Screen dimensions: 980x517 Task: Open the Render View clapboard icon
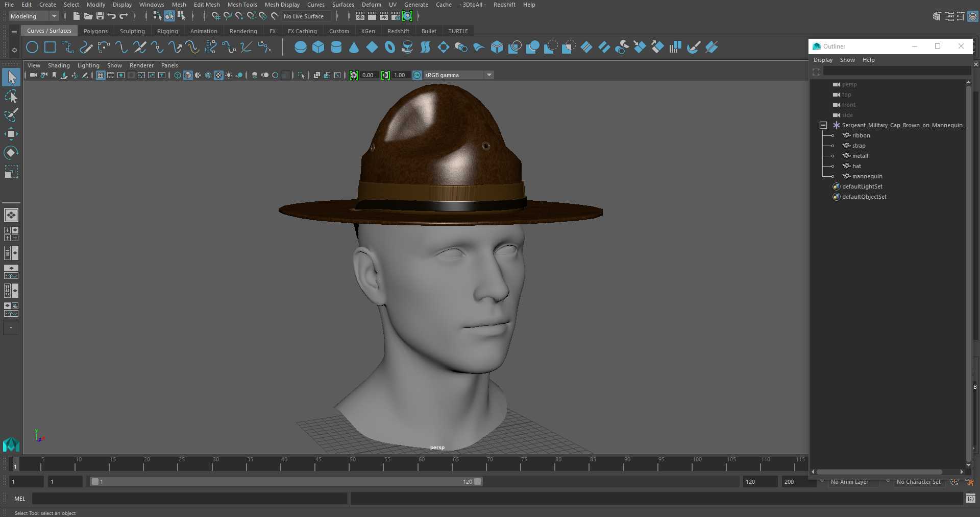[360, 16]
